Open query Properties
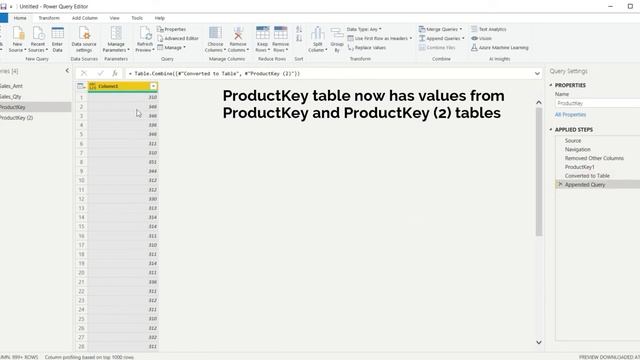This screenshot has width=640, height=360. pos(171,29)
